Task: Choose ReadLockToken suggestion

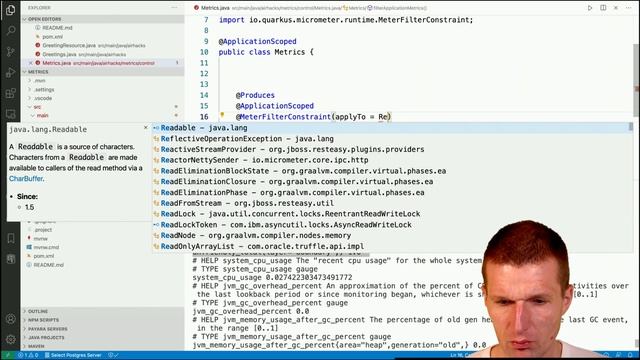Action: pyautogui.click(x=392, y=225)
